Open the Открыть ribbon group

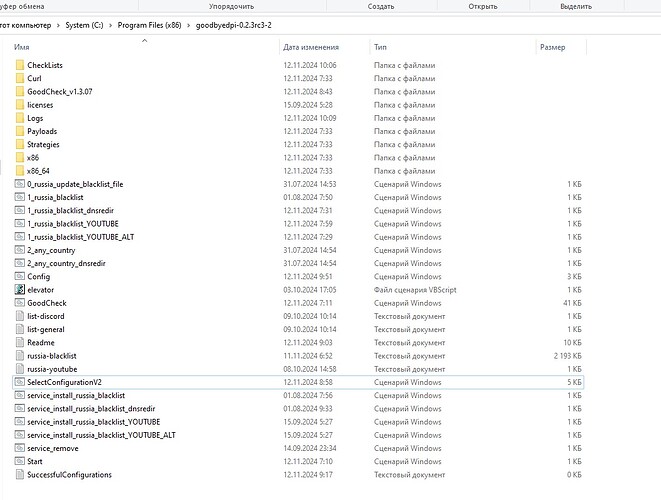click(x=483, y=6)
